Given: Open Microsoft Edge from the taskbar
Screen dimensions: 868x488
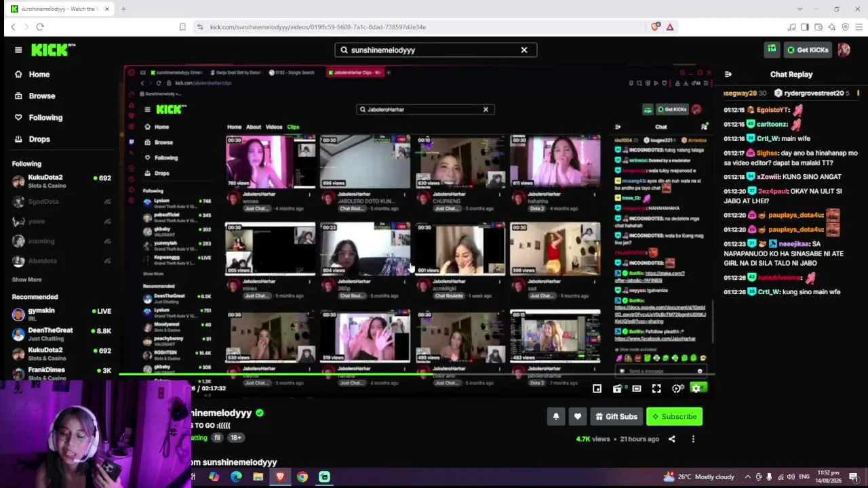Looking at the screenshot, I should click(x=236, y=477).
